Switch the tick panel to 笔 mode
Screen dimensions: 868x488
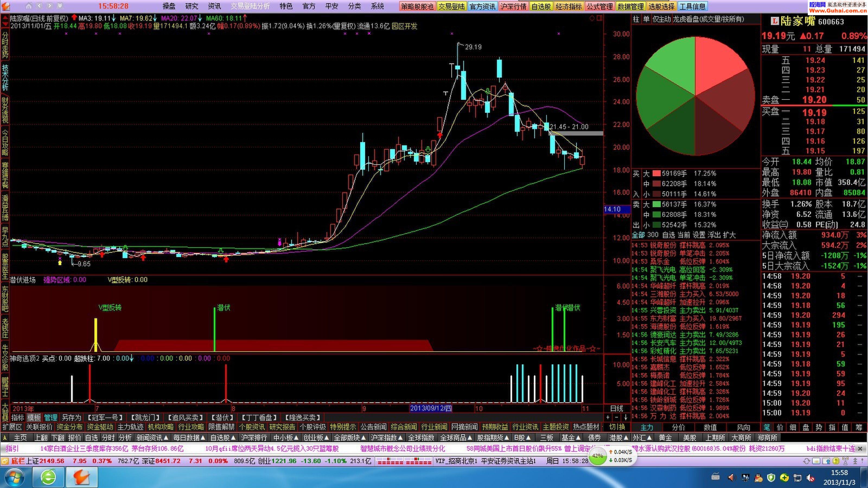(767, 427)
